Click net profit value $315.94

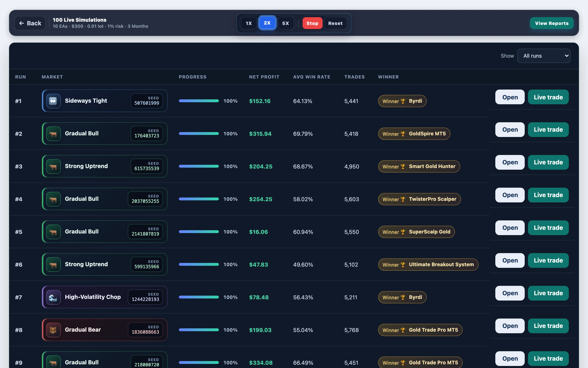[x=260, y=134]
